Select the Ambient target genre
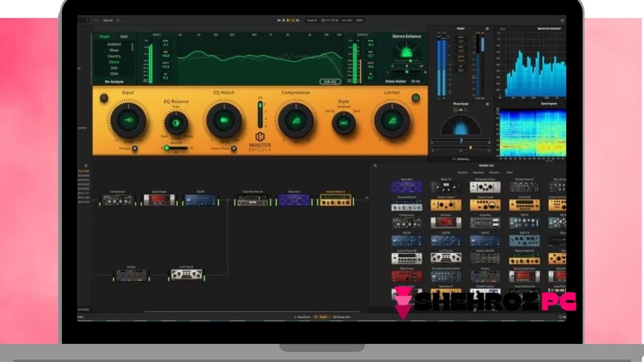644x362 pixels. 114,44
